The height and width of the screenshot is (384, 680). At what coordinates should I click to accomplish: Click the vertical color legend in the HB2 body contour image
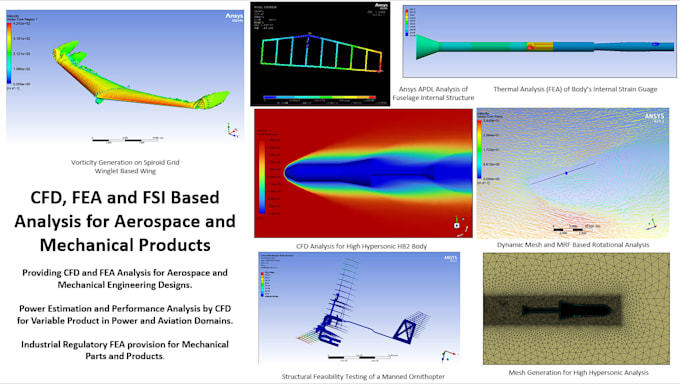[x=262, y=177]
